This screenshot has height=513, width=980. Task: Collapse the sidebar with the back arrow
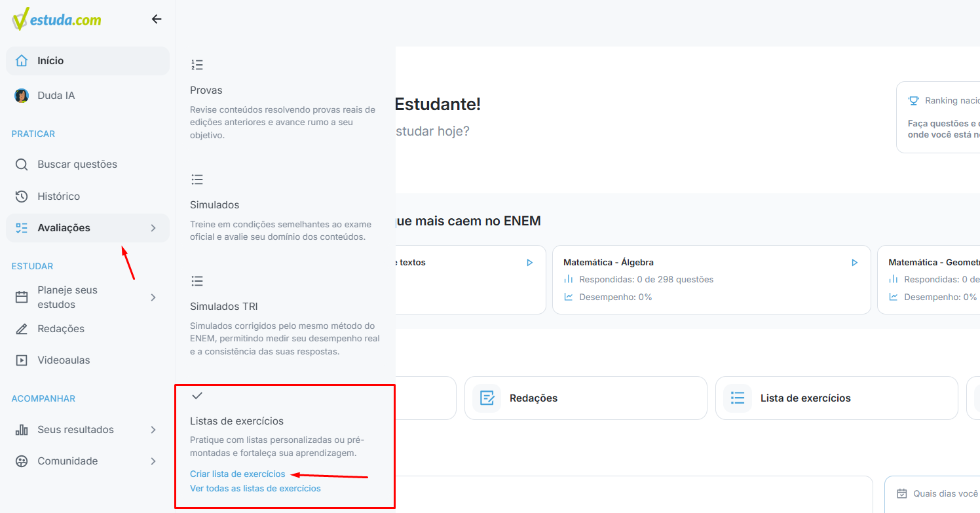click(157, 19)
